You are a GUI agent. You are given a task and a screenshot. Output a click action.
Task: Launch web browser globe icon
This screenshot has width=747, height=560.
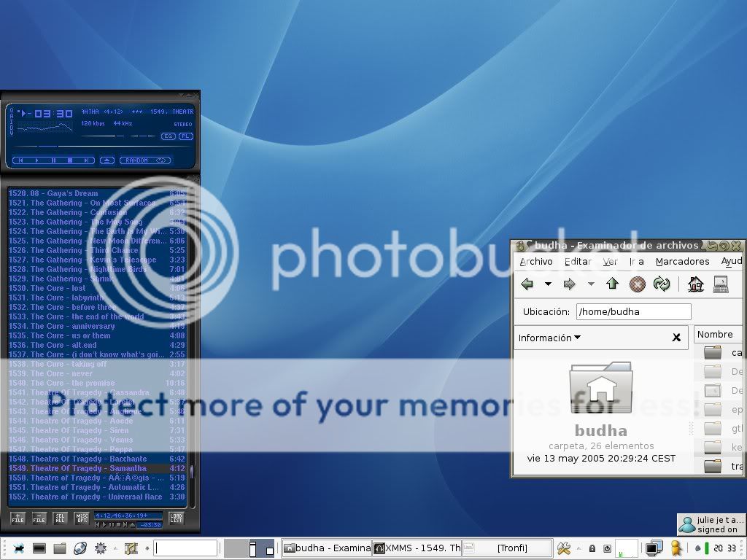point(80,548)
